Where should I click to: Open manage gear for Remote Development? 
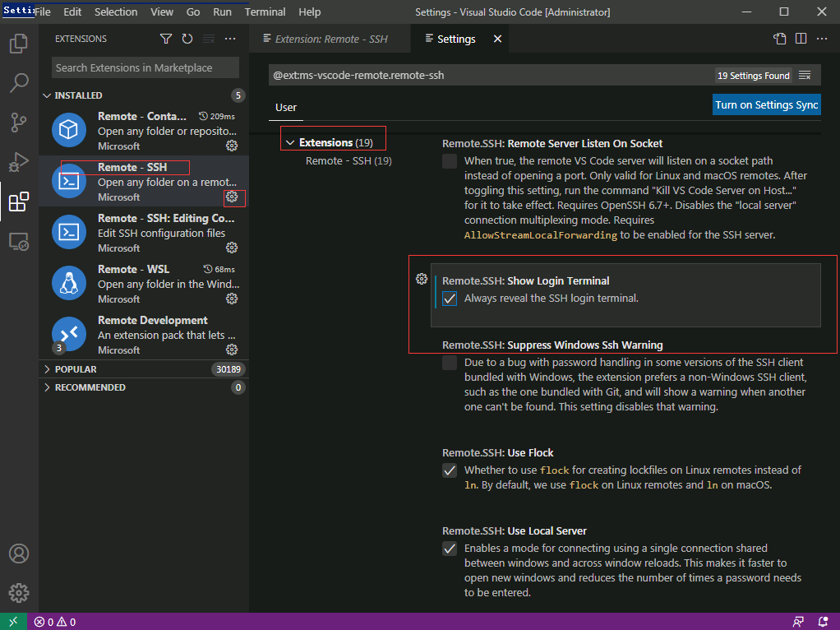(x=232, y=350)
